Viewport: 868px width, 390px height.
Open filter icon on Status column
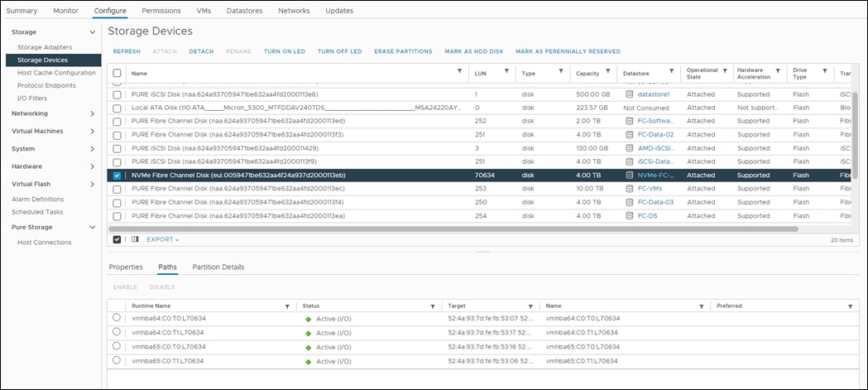point(432,306)
